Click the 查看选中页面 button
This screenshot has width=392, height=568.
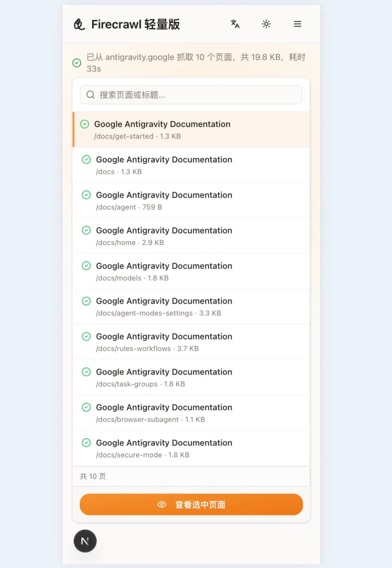pos(191,504)
